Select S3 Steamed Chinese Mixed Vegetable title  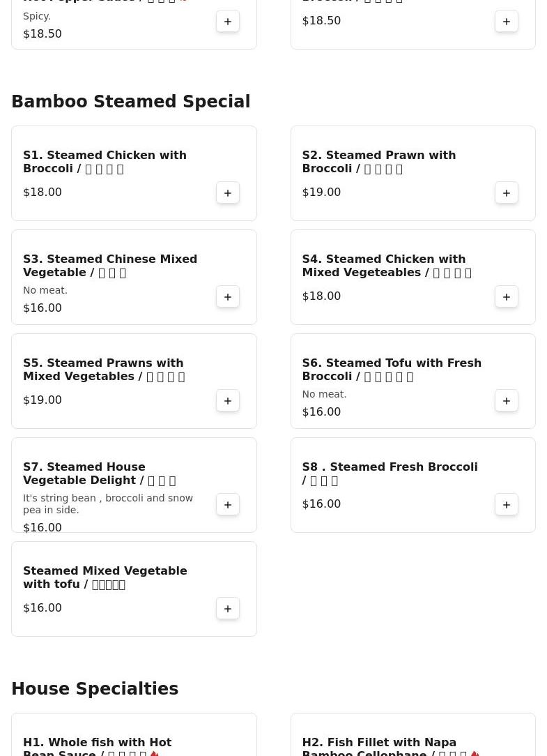tap(110, 266)
